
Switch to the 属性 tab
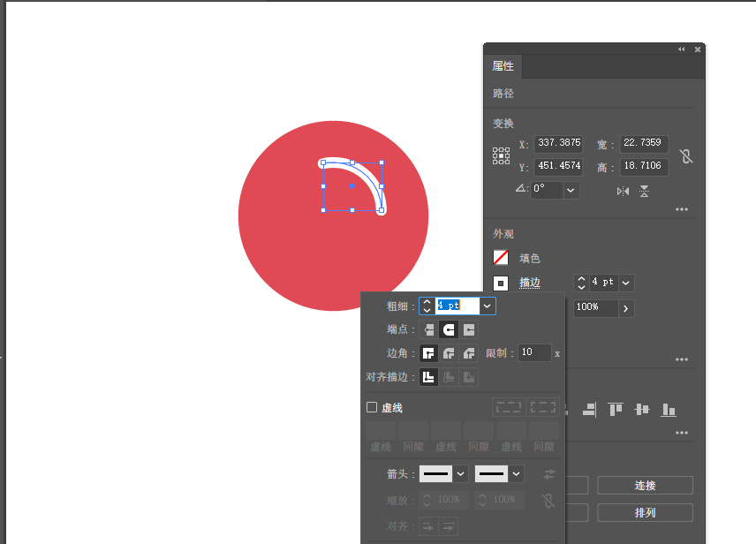click(x=503, y=66)
